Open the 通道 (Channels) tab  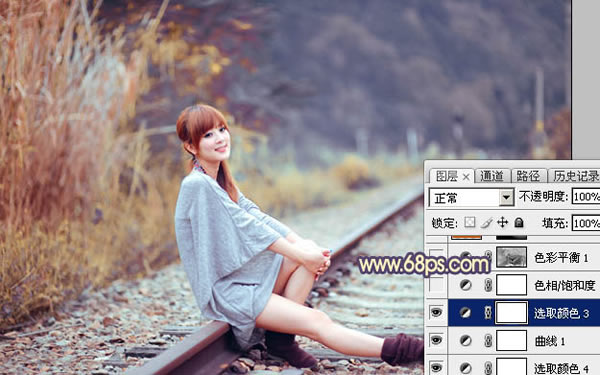[x=492, y=176]
